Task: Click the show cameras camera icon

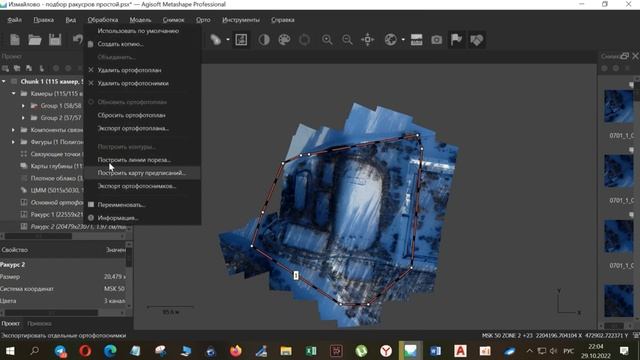Action: coord(437,40)
